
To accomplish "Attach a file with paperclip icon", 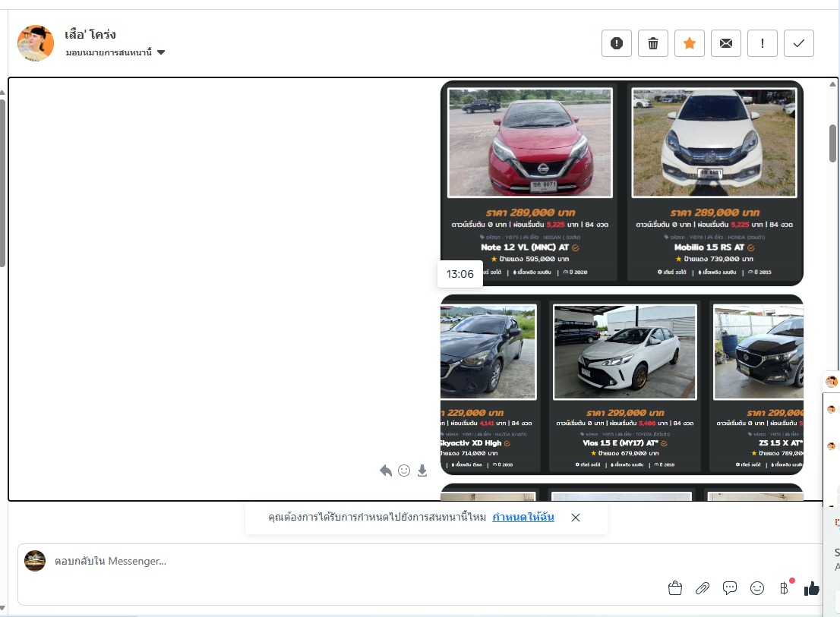I will click(703, 587).
